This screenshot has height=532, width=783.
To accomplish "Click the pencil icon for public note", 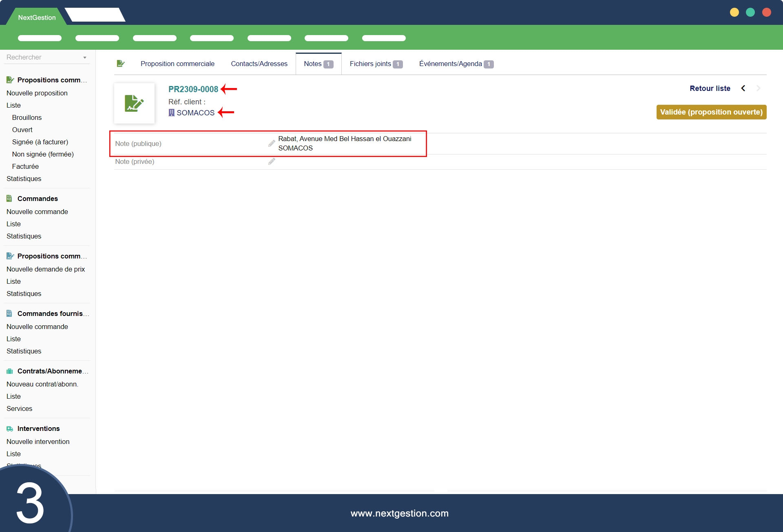I will click(x=272, y=143).
